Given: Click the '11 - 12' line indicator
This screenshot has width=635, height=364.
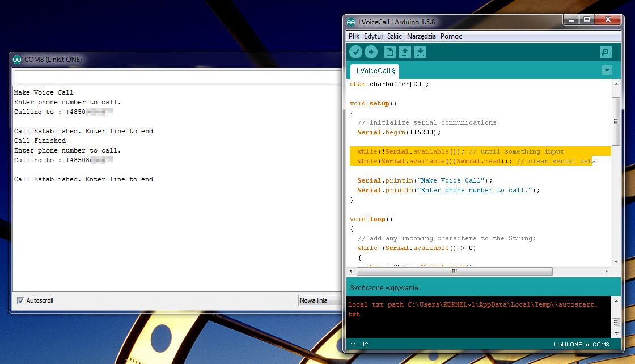Looking at the screenshot, I should pyautogui.click(x=359, y=345).
